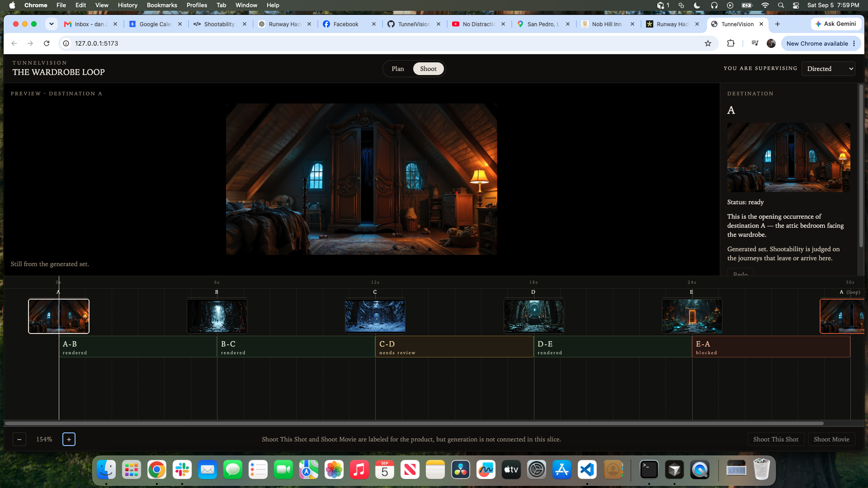
Task: Click Shoot Movie button
Action: [x=831, y=439]
